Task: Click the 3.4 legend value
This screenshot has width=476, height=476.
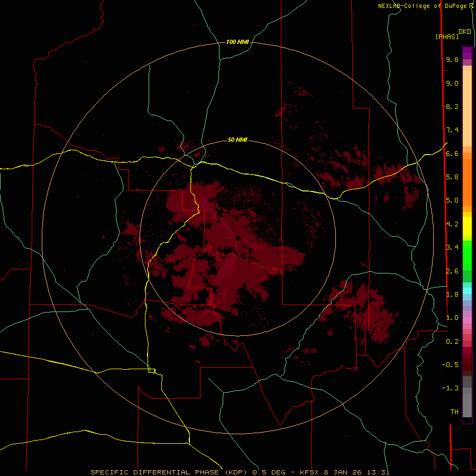Action: (x=452, y=247)
